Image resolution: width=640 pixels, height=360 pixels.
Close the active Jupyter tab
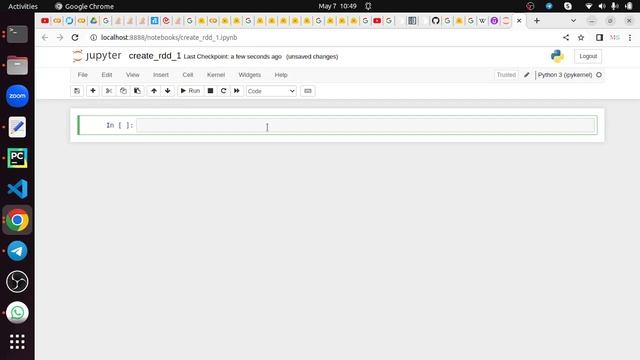(519, 20)
